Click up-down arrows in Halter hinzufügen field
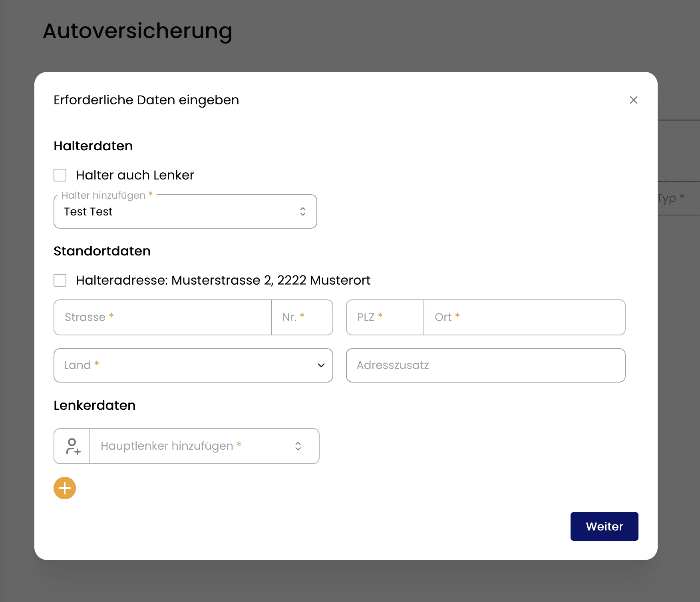 click(303, 211)
